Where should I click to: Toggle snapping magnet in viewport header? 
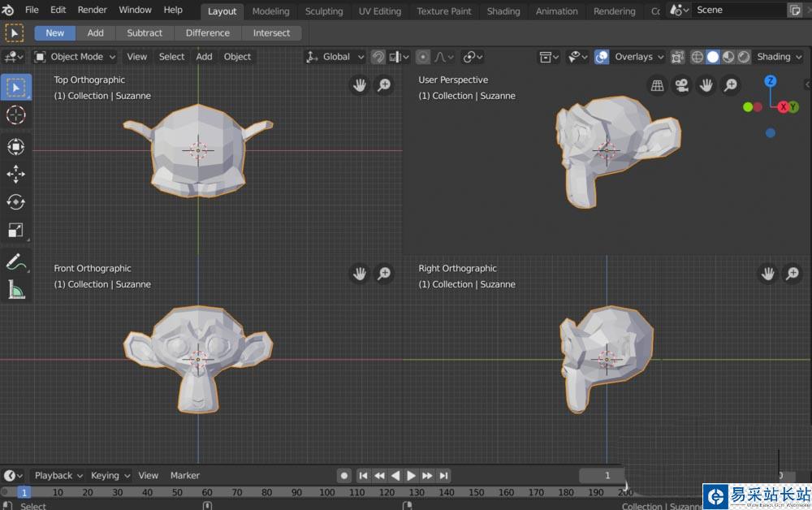point(378,57)
